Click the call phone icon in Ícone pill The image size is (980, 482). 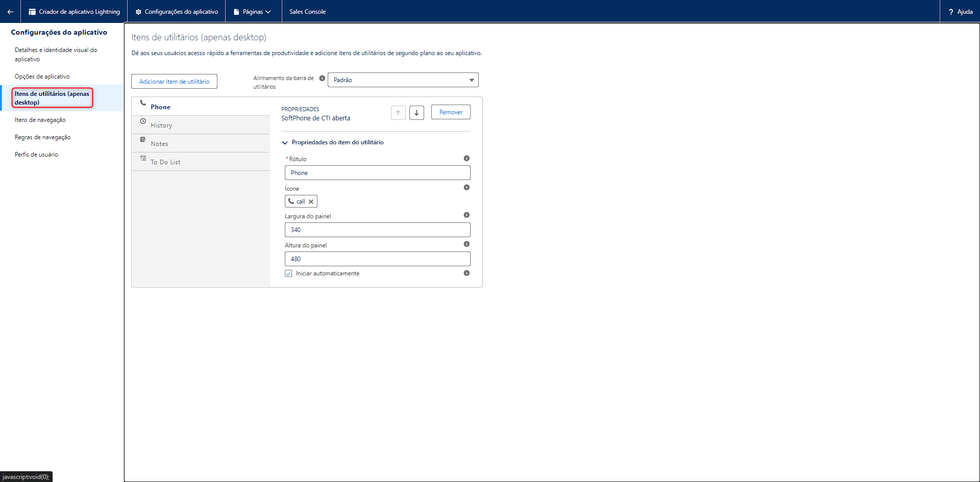pos(291,201)
